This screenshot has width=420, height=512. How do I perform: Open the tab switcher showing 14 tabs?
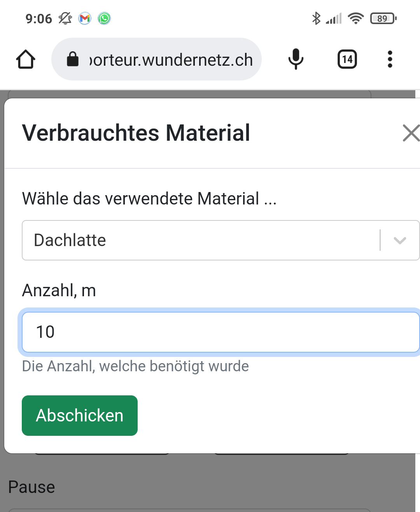tap(347, 59)
